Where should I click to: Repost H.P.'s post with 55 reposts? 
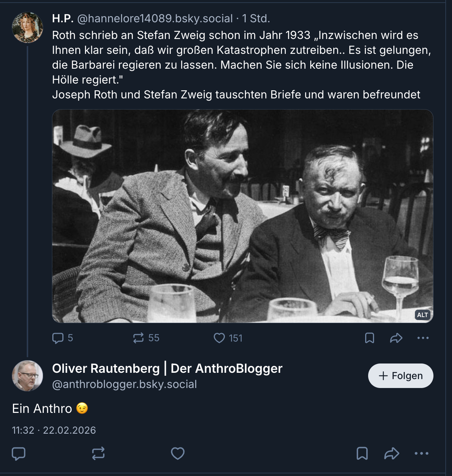click(138, 338)
